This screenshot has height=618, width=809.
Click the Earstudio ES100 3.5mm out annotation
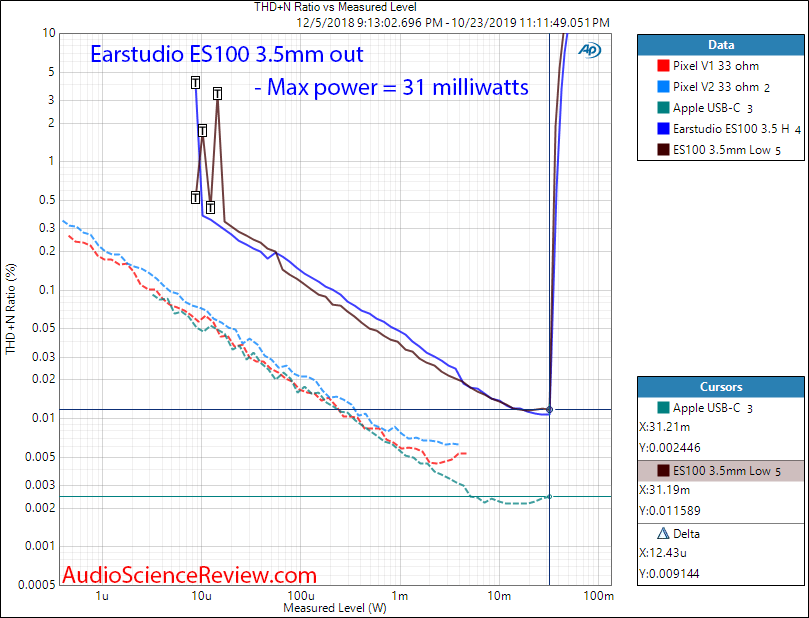tap(227, 54)
